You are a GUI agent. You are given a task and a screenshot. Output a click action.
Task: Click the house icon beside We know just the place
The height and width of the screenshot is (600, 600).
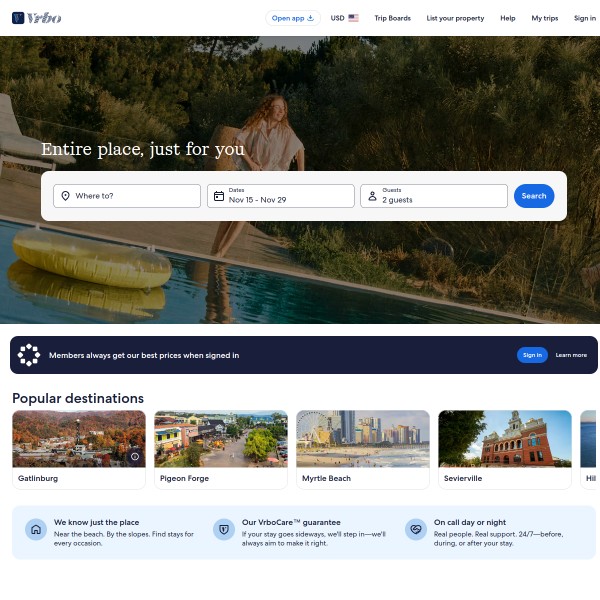36,530
